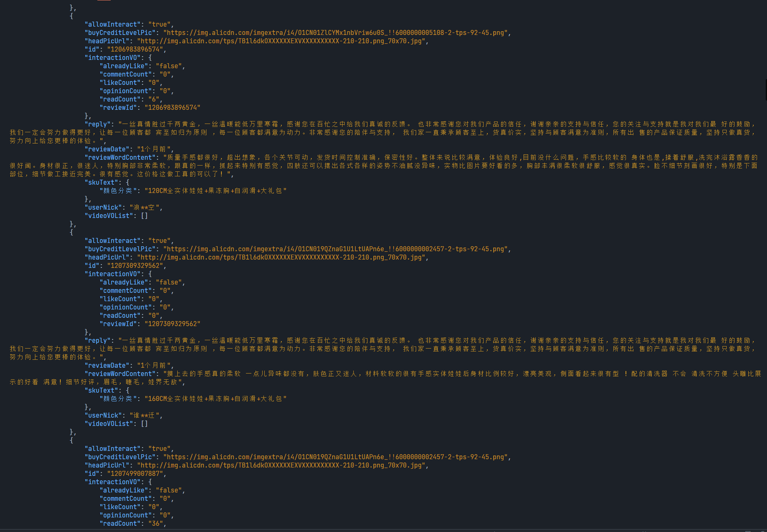
Task: Click videoVOList below userNick 浪**空
Action: [116, 215]
